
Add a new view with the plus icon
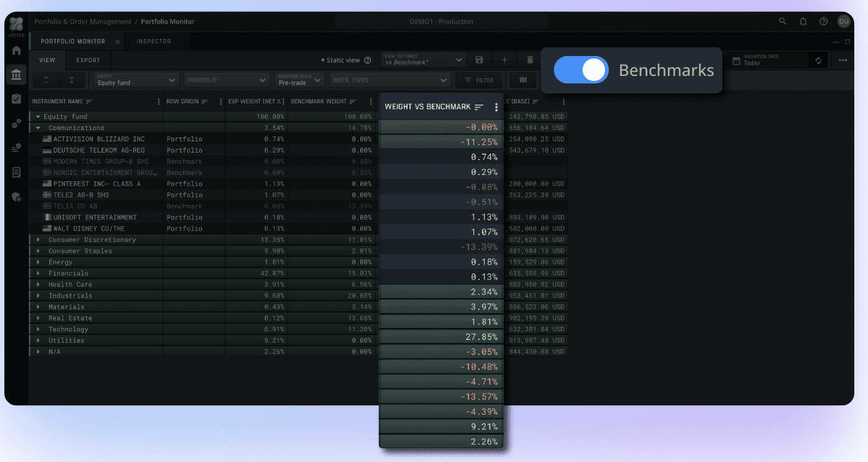[505, 60]
